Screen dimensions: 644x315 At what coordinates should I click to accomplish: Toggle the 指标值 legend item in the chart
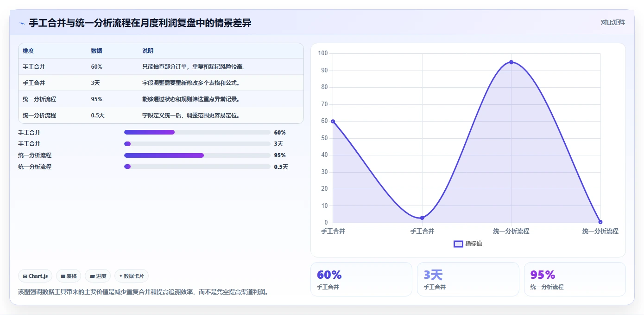tap(468, 244)
